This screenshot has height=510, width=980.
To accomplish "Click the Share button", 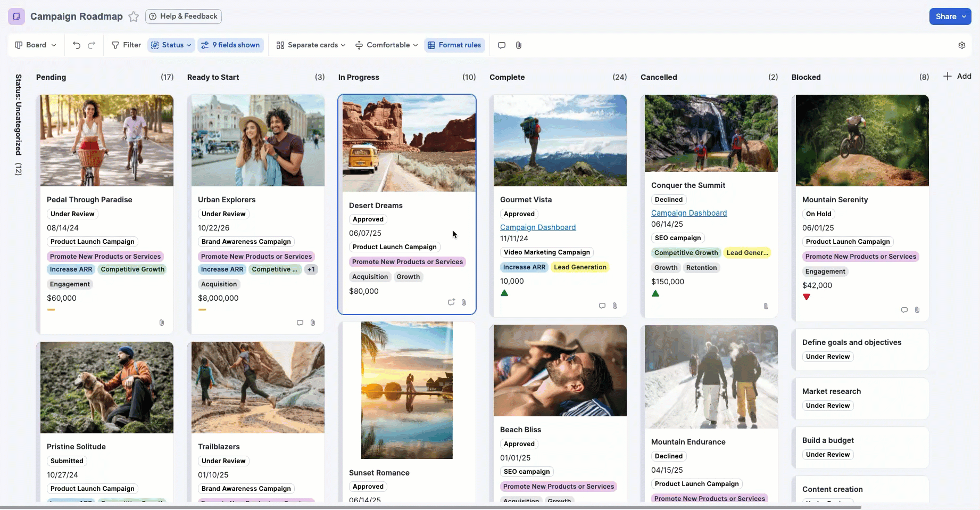I will [947, 17].
